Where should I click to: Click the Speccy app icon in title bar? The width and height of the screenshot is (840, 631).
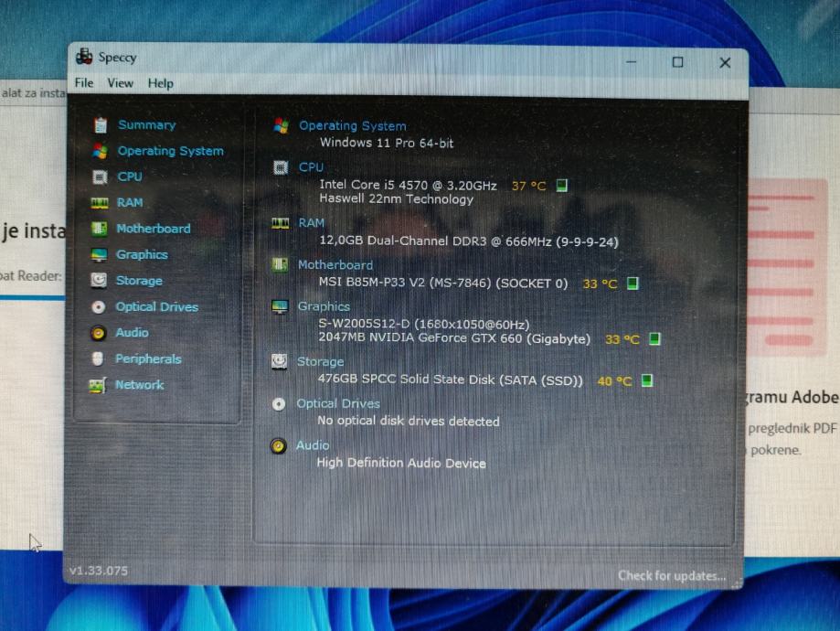84,57
